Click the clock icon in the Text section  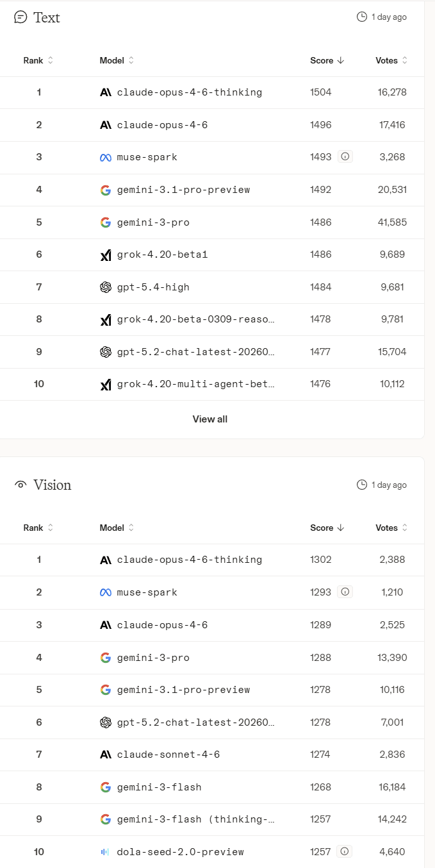click(362, 17)
